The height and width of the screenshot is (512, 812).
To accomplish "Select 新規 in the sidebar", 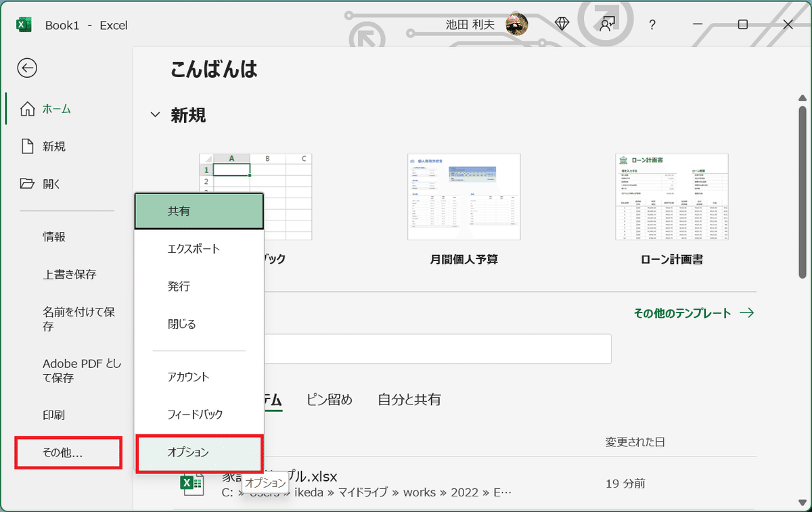I will pos(54,146).
